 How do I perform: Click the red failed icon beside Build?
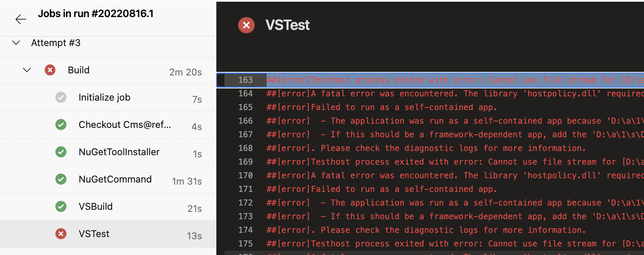pos(50,70)
